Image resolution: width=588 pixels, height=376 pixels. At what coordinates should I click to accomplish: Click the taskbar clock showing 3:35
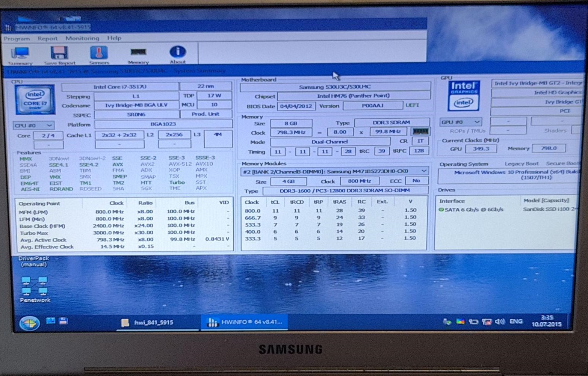point(547,321)
